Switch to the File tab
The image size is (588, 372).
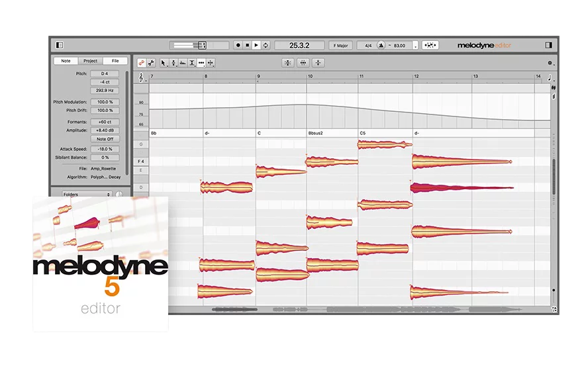point(115,61)
